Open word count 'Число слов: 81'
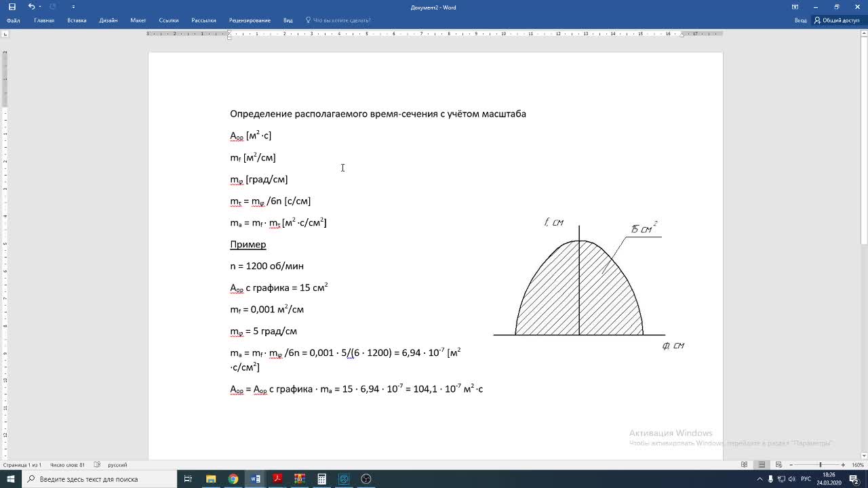This screenshot has height=488, width=868. click(67, 465)
